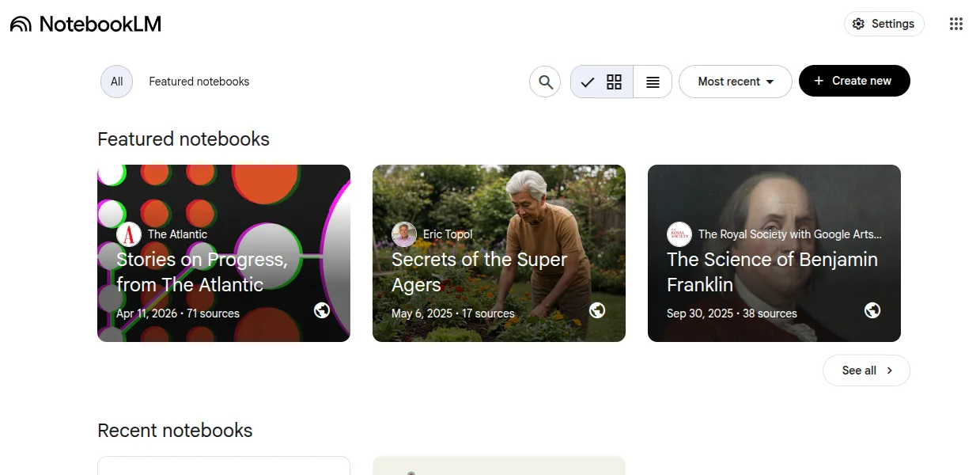980x475 pixels.
Task: Click Eric Topol's avatar
Action: (x=404, y=234)
